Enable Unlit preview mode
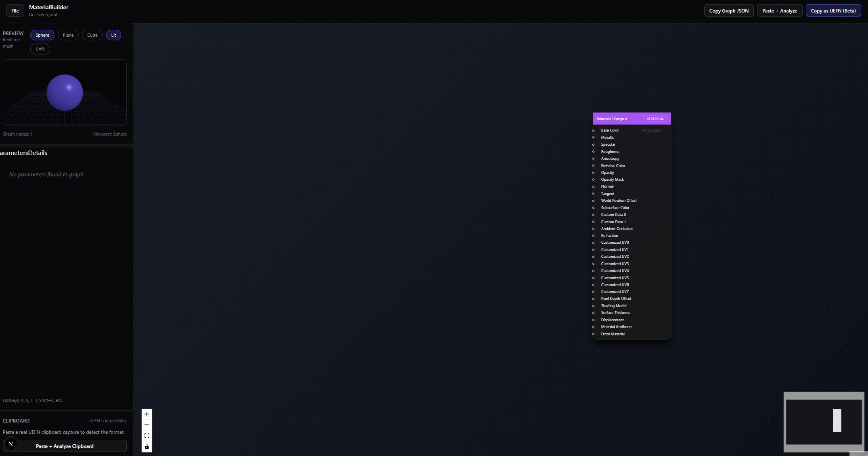 (x=40, y=49)
